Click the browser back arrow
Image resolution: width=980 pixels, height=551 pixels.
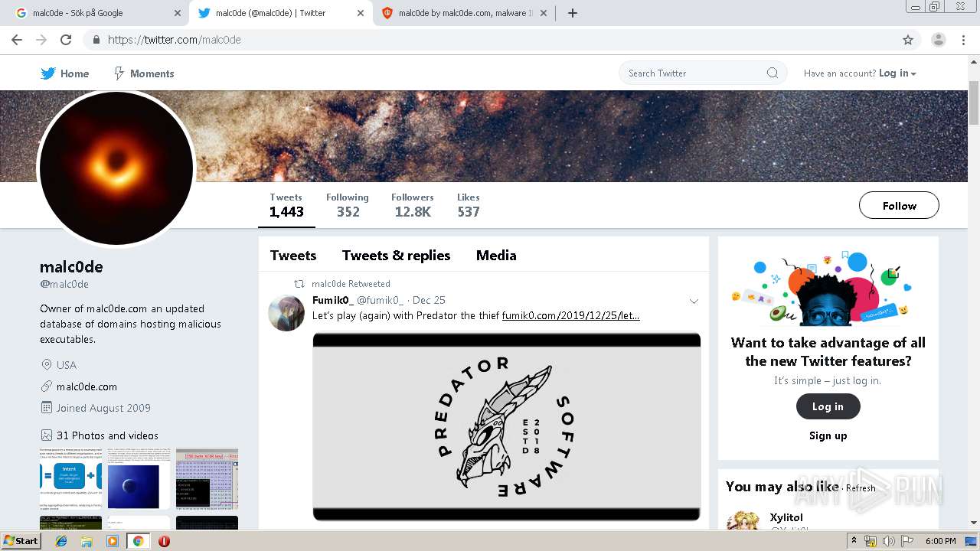[x=17, y=40]
